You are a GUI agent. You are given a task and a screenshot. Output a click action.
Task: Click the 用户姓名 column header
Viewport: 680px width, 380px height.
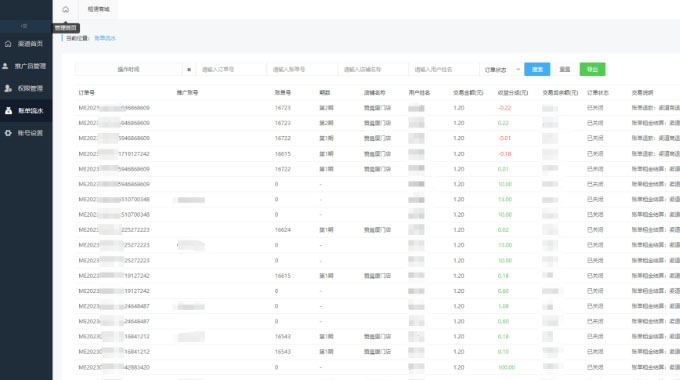coord(419,93)
